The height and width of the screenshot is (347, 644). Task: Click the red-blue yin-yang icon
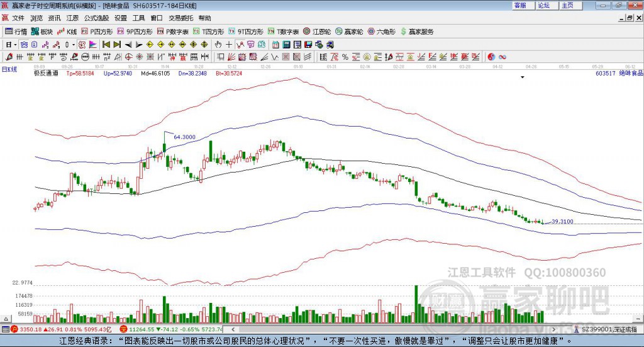click(x=491, y=57)
